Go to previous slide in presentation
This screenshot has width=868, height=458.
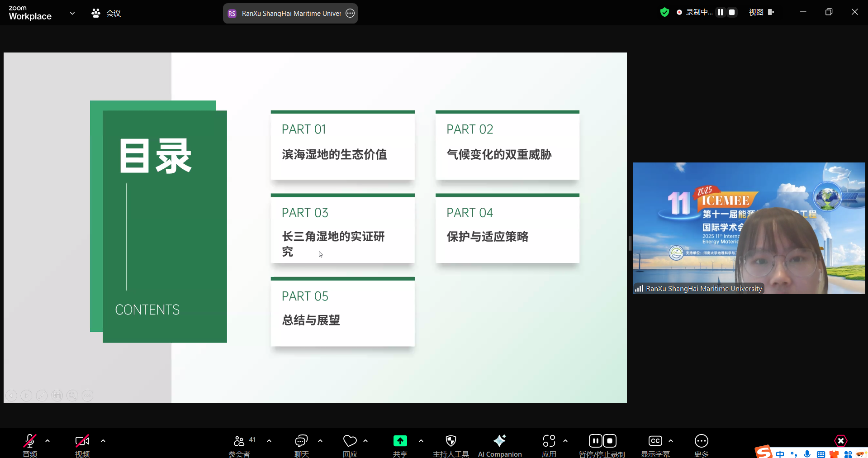pos(12,396)
